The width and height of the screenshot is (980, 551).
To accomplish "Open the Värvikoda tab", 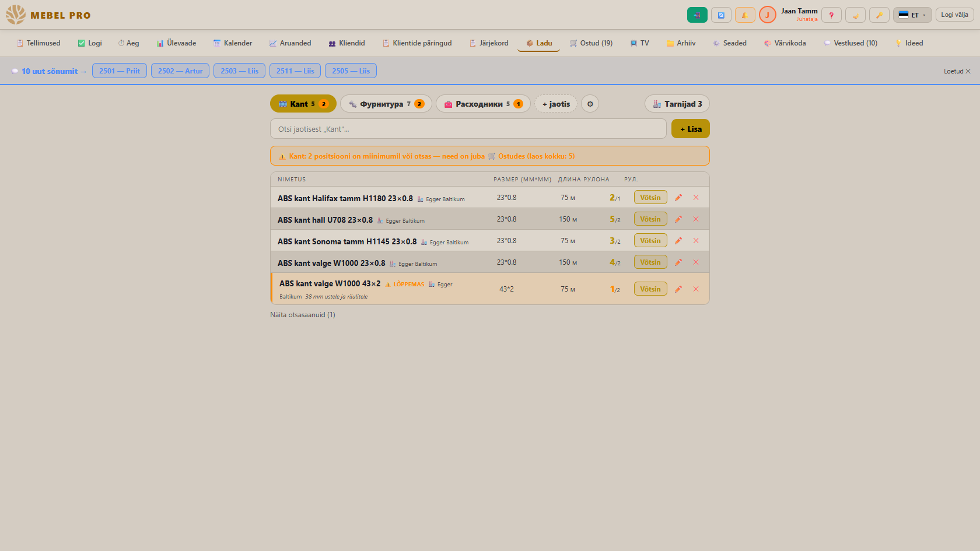I will point(785,43).
